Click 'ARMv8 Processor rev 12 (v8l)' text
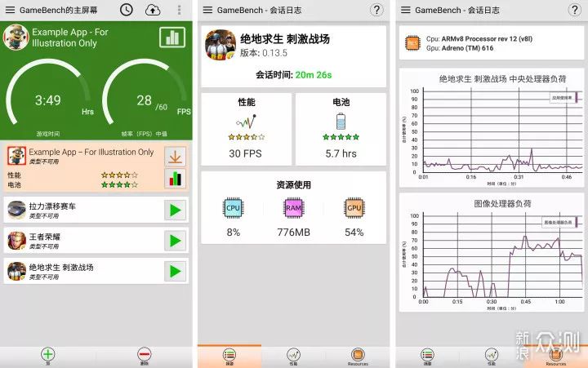The width and height of the screenshot is (588, 368). 487,38
